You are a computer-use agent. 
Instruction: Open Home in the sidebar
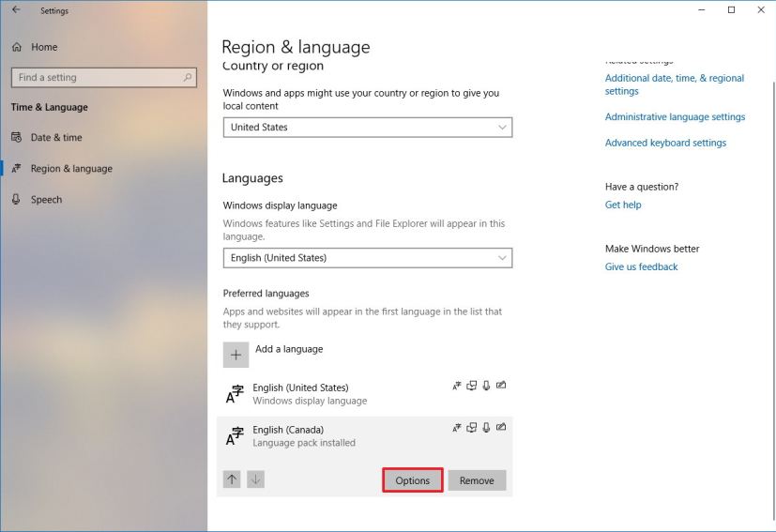[44, 47]
